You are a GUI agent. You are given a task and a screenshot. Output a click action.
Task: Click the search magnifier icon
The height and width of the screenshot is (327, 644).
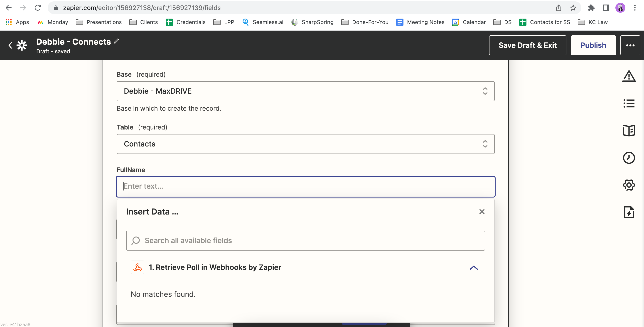[x=136, y=241]
